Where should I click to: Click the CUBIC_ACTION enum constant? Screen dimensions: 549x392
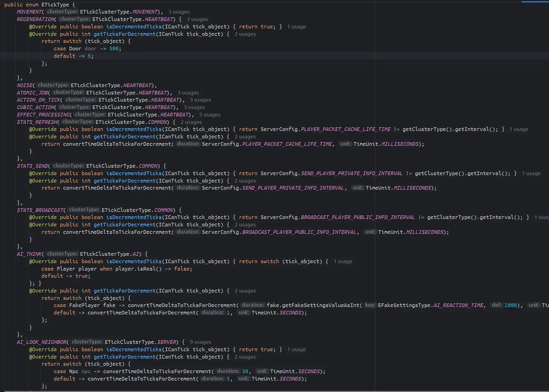(x=35, y=107)
